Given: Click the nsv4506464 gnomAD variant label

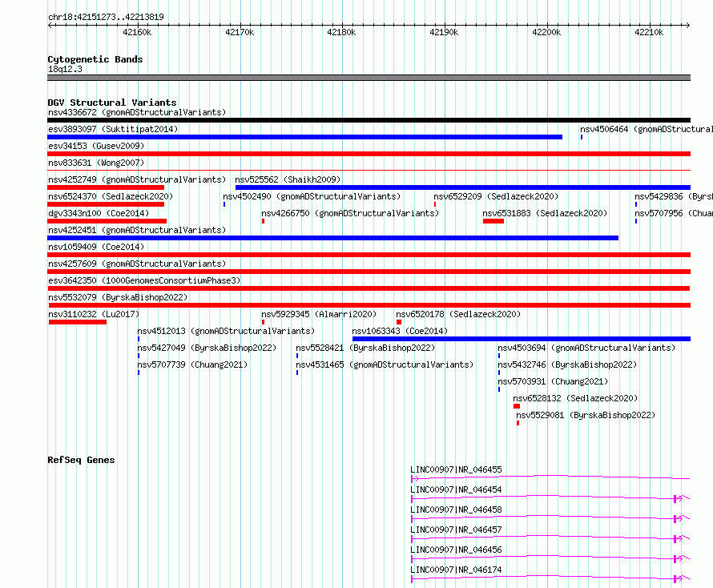Looking at the screenshot, I should tap(647, 129).
